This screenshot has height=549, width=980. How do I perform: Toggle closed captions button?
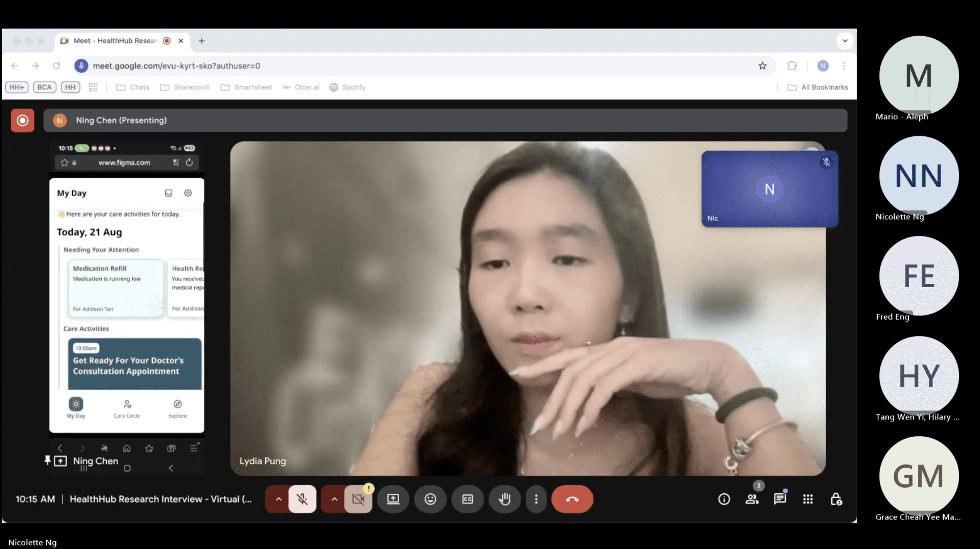(x=467, y=499)
